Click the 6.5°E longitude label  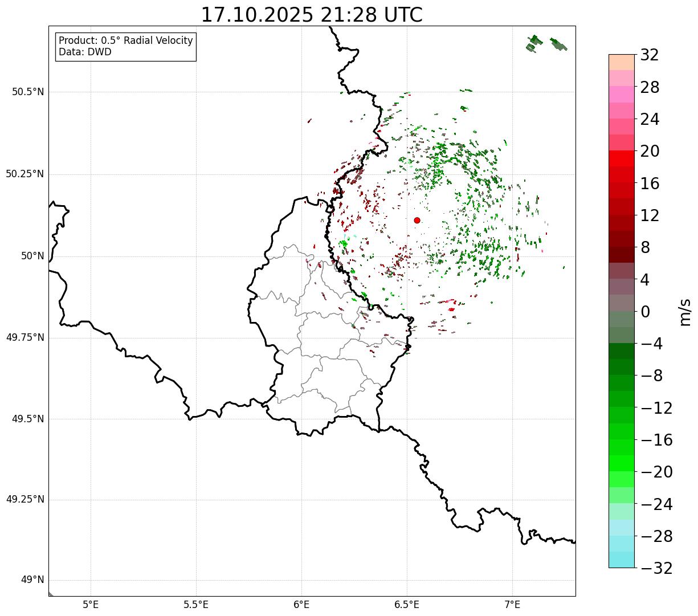[x=407, y=604]
